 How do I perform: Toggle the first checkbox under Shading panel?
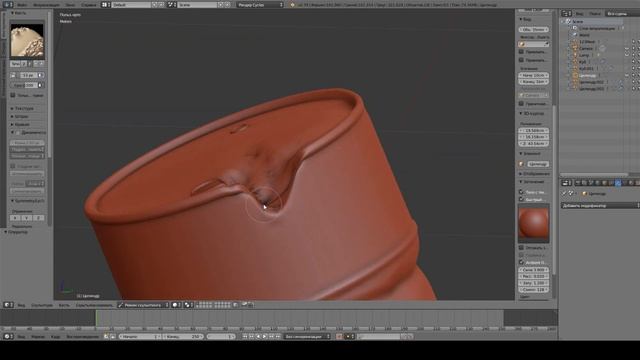pos(521,191)
